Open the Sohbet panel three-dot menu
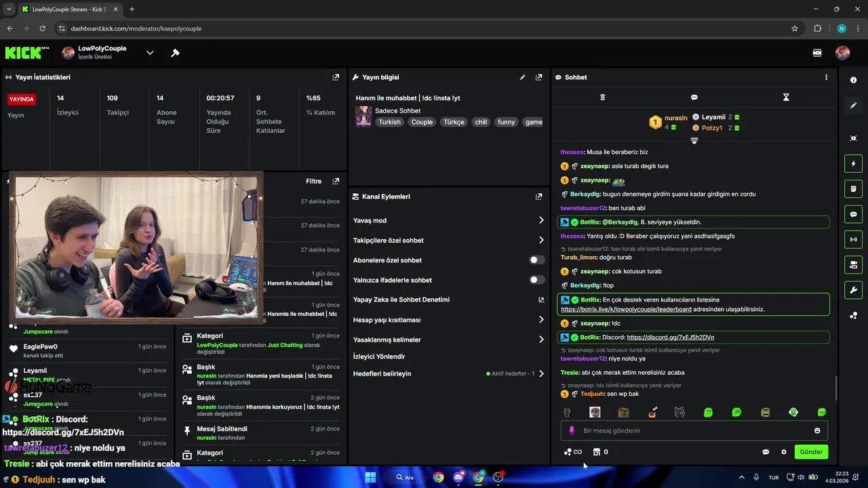The image size is (868, 488). coord(826,77)
